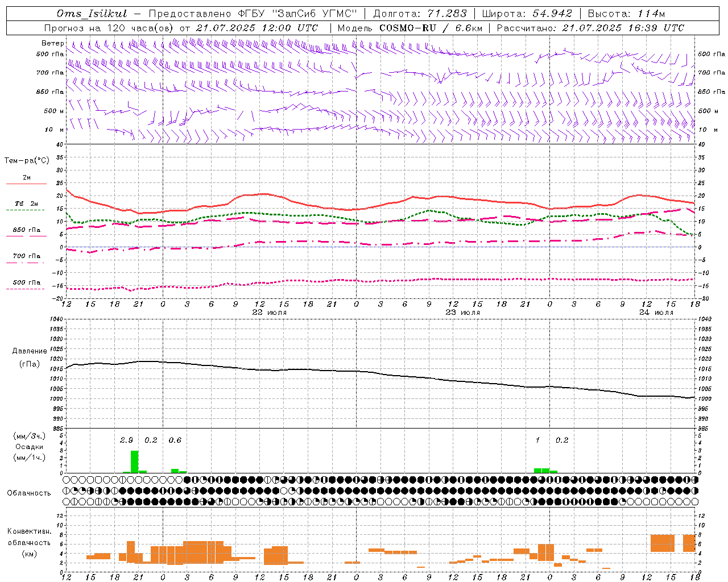This screenshot has height=582, width=728.
Task: Click the 500 гПа label in temperature legend
Action: pyautogui.click(x=27, y=282)
